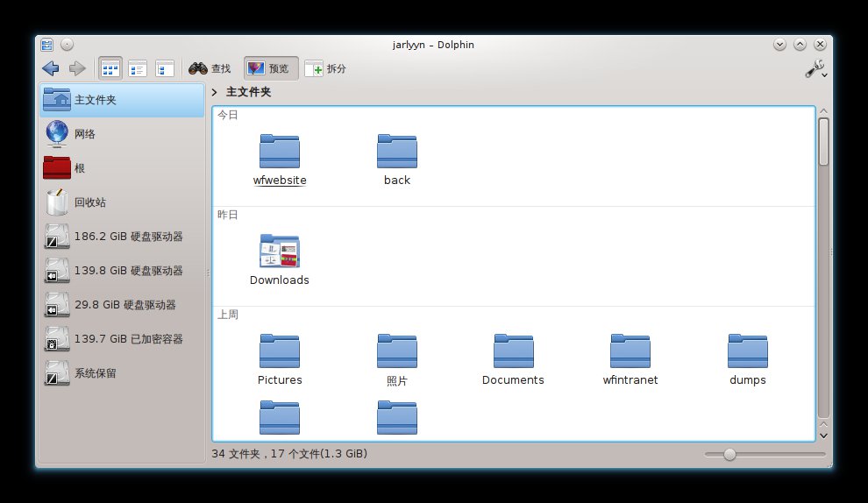Select the Downloads folder thumbnail
This screenshot has width=868, height=503.
coord(280,259)
